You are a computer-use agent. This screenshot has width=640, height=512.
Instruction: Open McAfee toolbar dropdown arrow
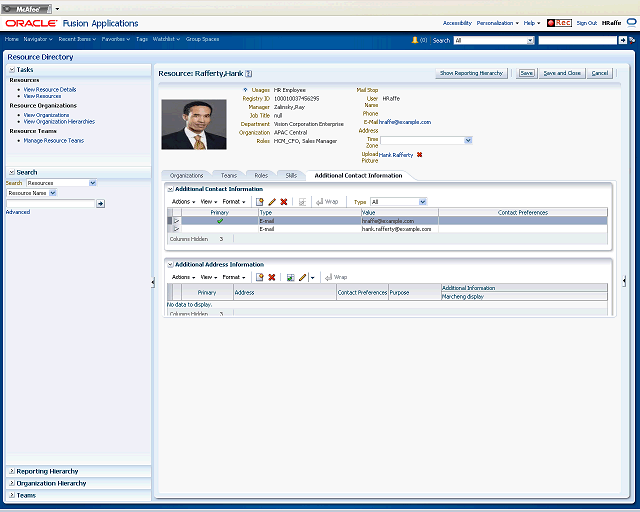click(x=57, y=9)
